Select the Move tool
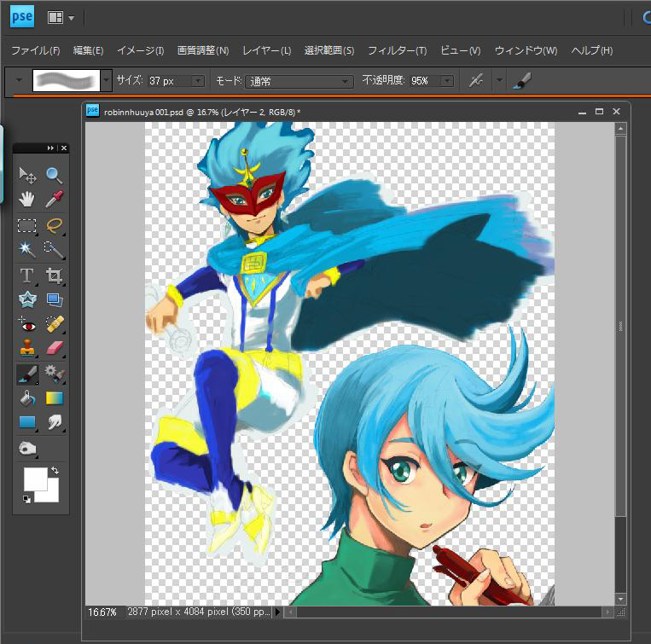 click(x=27, y=176)
